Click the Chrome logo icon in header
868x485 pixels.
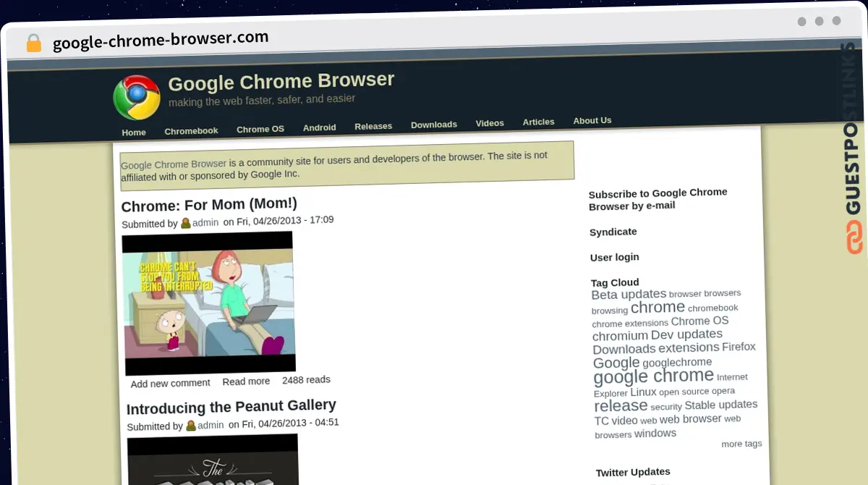tap(137, 97)
